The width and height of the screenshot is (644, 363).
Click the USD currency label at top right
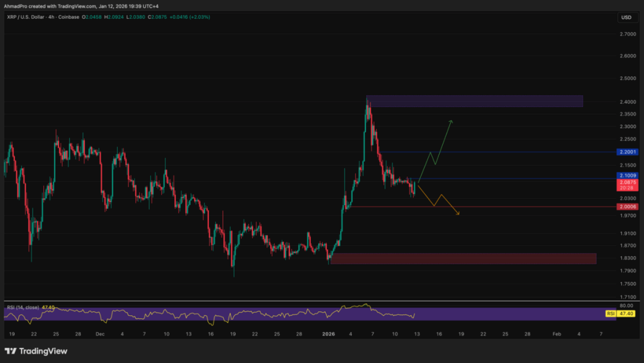click(x=625, y=18)
